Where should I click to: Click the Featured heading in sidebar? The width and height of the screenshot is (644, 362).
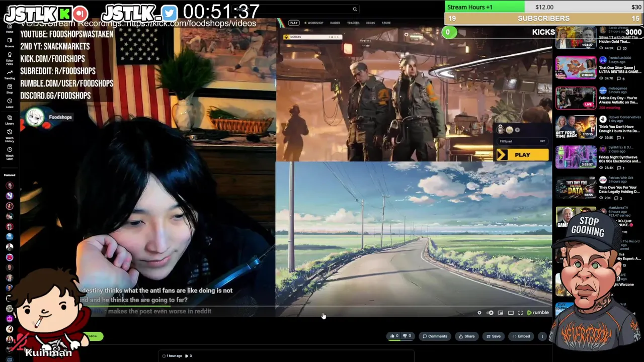click(9, 175)
